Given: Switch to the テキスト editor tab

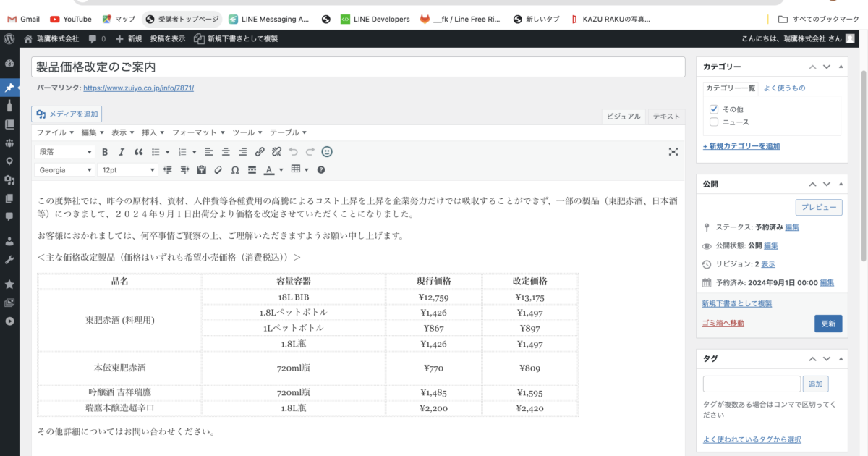Looking at the screenshot, I should click(x=666, y=117).
